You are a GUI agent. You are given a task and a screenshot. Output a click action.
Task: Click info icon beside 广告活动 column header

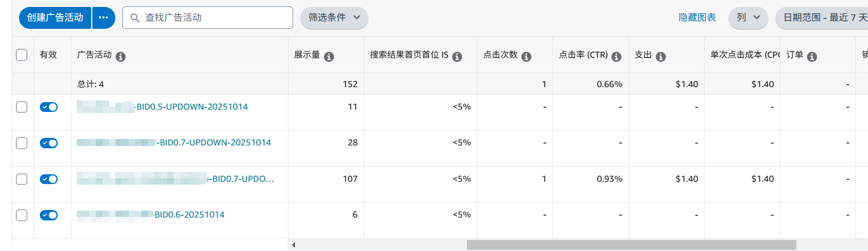coord(121,57)
